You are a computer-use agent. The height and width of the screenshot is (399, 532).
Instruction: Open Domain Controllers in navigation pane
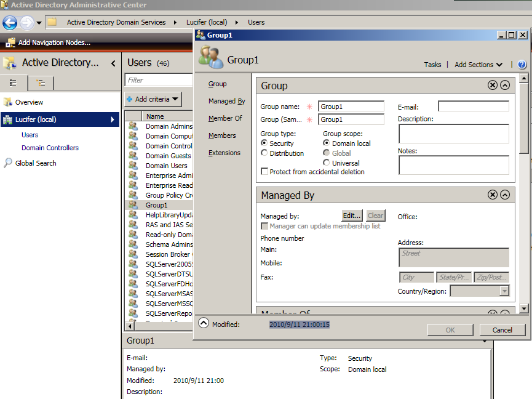click(50, 148)
